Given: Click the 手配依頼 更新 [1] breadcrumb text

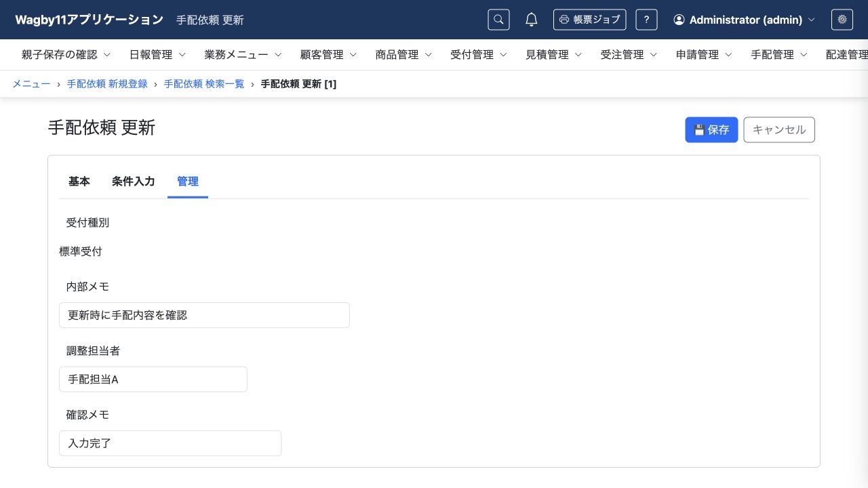Looking at the screenshot, I should click(298, 84).
